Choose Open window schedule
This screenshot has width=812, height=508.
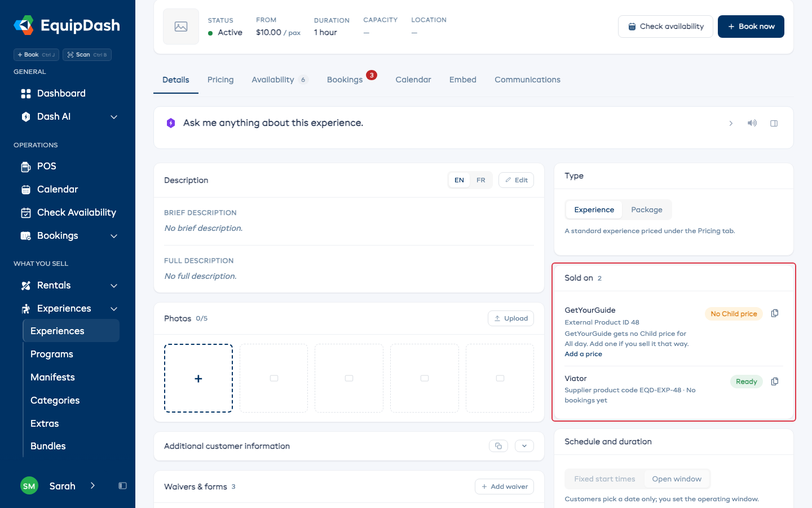click(677, 479)
